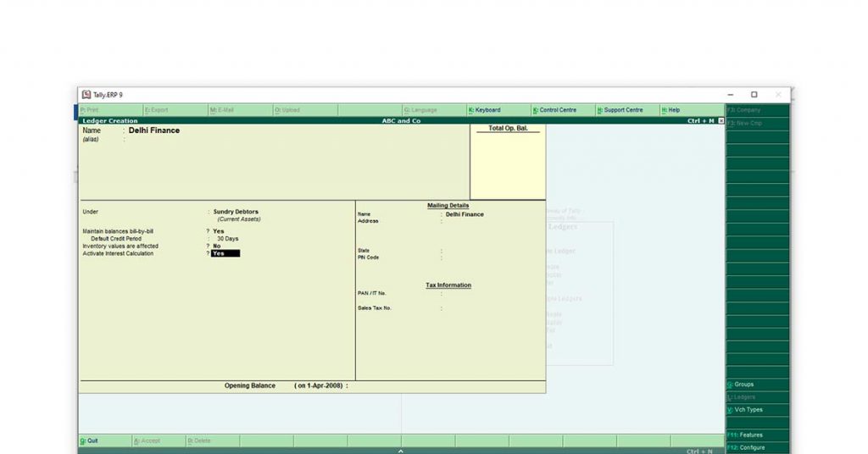Close the Ledger Creation panel with X
The width and height of the screenshot is (868, 454).
[721, 121]
